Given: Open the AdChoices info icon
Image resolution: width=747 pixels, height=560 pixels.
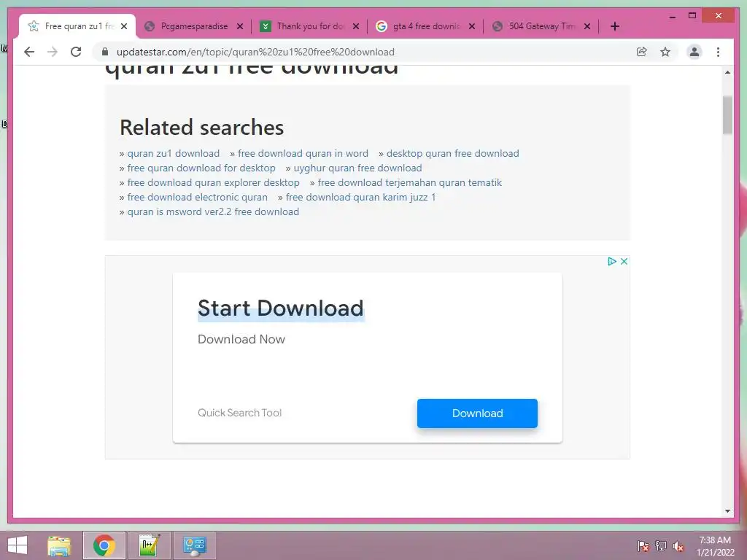Looking at the screenshot, I should (612, 261).
